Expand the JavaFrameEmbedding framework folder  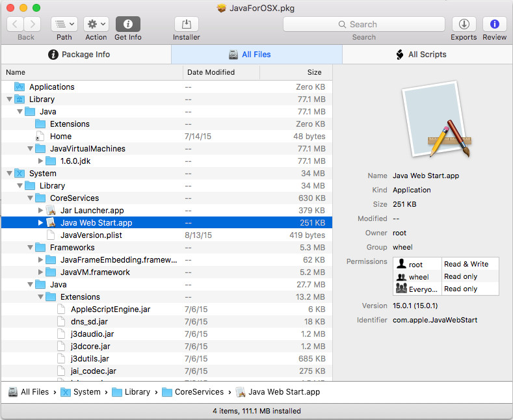pyautogui.click(x=40, y=259)
